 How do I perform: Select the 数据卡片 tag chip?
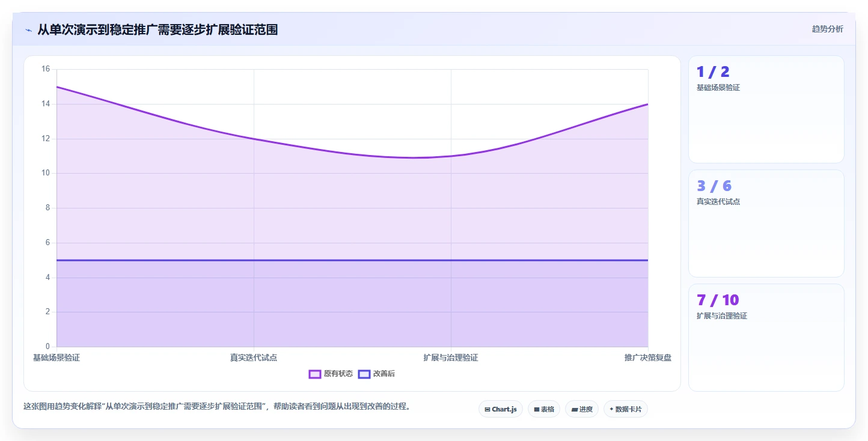(626, 409)
